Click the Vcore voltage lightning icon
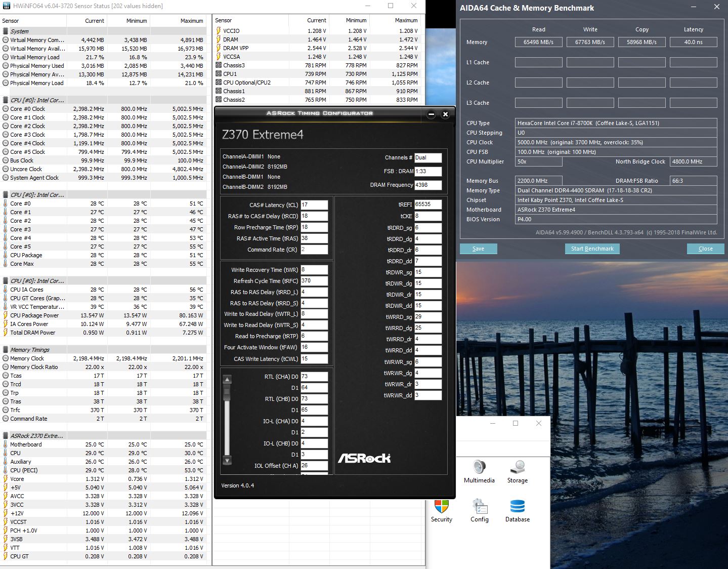Image resolution: width=728 pixels, height=569 pixels. 6,479
